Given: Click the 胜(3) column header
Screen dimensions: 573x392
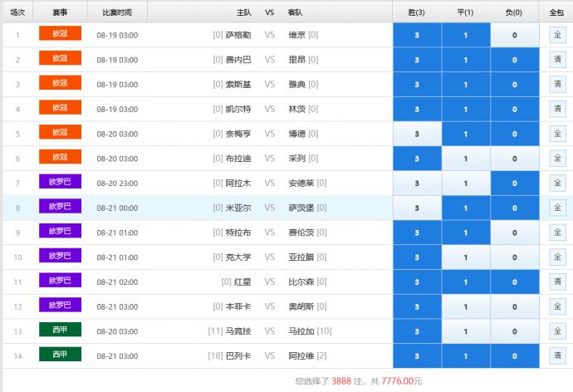Looking at the screenshot, I should [416, 12].
